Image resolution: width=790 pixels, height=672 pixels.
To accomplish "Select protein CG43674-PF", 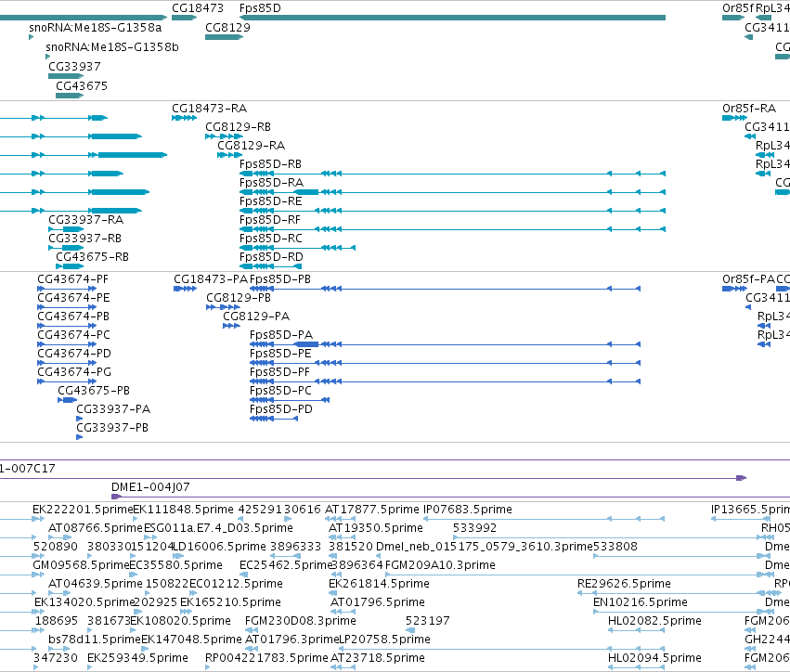I will (67, 289).
